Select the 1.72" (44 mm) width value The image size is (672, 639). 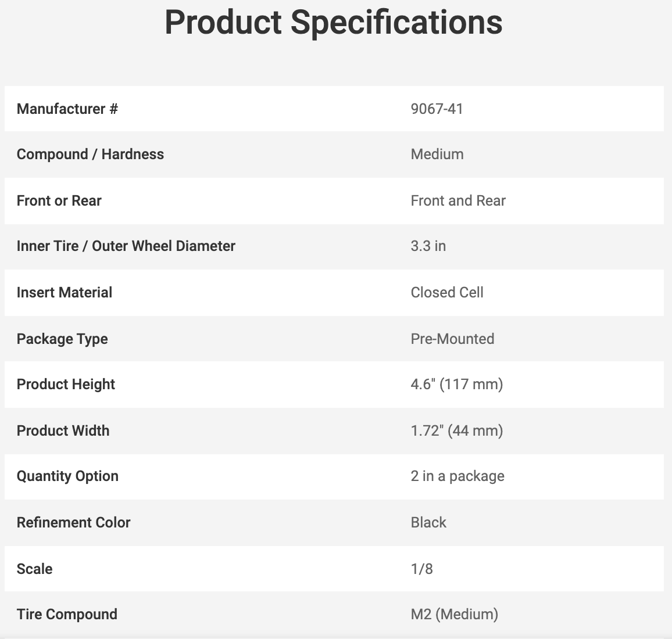[456, 430]
